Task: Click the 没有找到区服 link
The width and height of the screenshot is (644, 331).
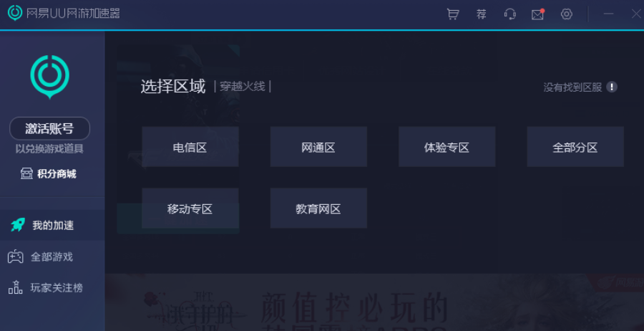Action: pos(572,87)
